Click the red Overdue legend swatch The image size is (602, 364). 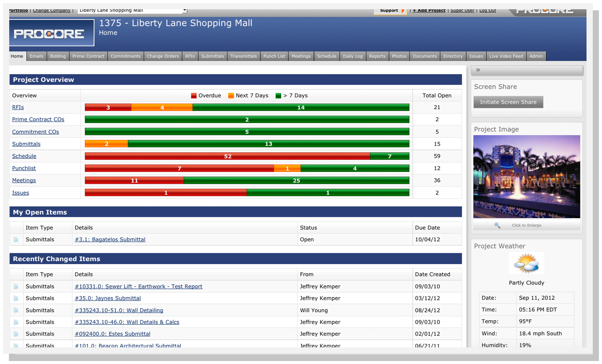point(194,96)
